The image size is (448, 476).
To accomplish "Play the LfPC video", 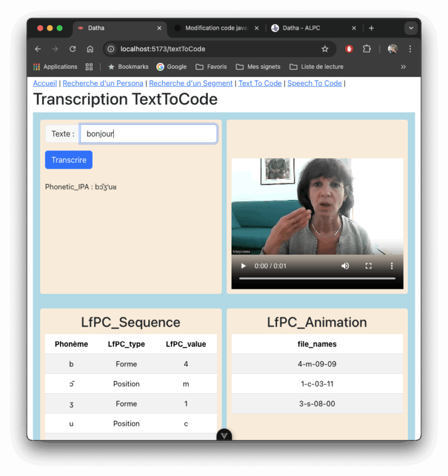I will pos(244,266).
